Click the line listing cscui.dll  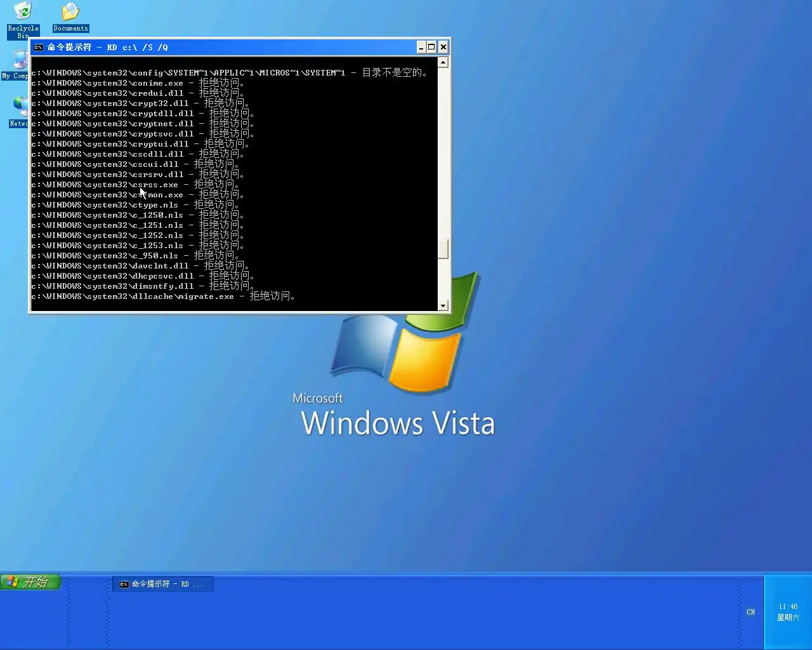pos(135,164)
